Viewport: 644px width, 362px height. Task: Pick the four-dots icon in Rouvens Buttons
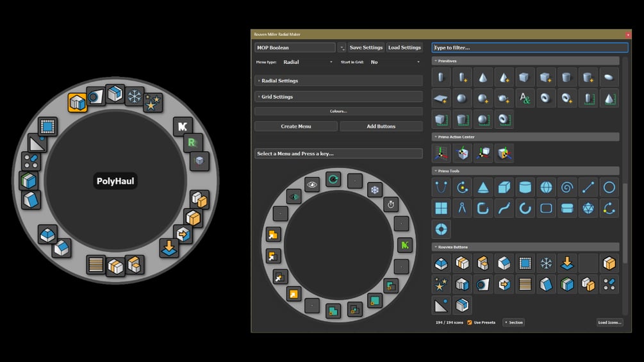click(x=609, y=284)
